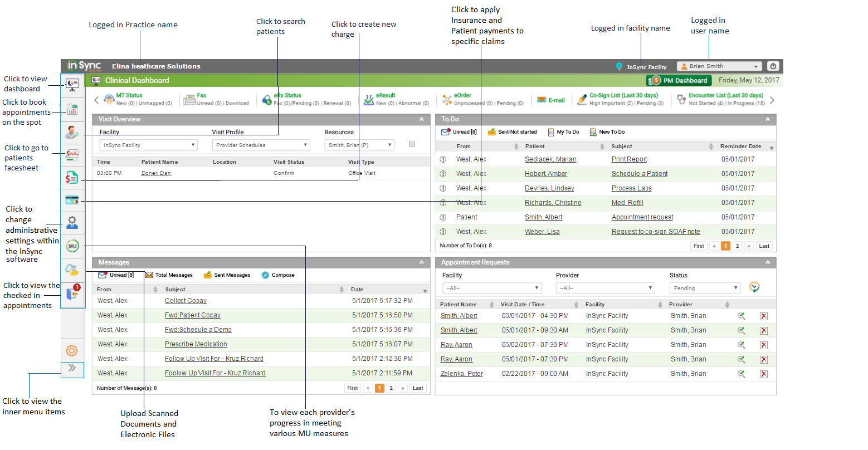Open the patient search sidebar icon
Screen dimensions: 868x450
[x=72, y=132]
